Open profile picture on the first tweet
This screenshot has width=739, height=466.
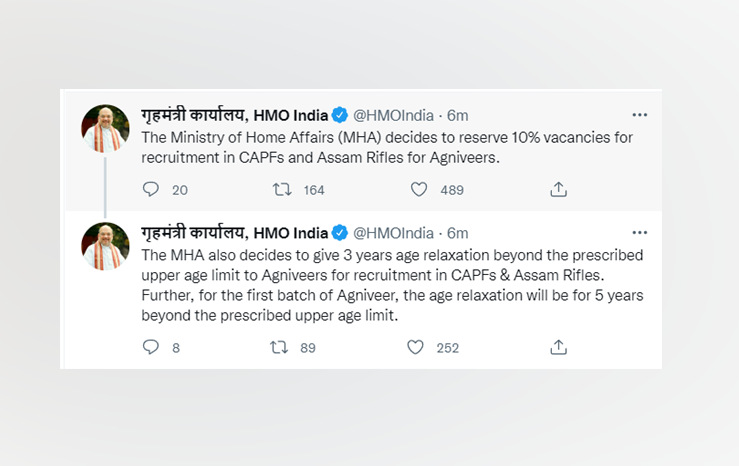tap(105, 128)
